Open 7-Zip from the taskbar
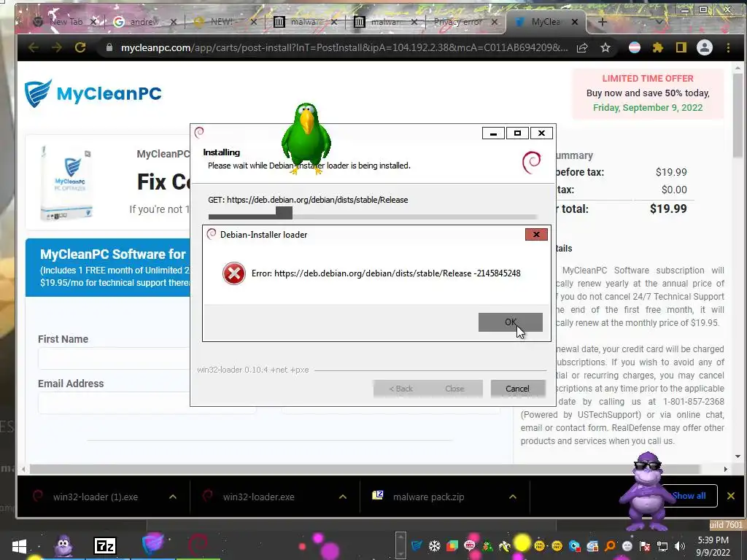The width and height of the screenshot is (747, 560). coord(105,545)
